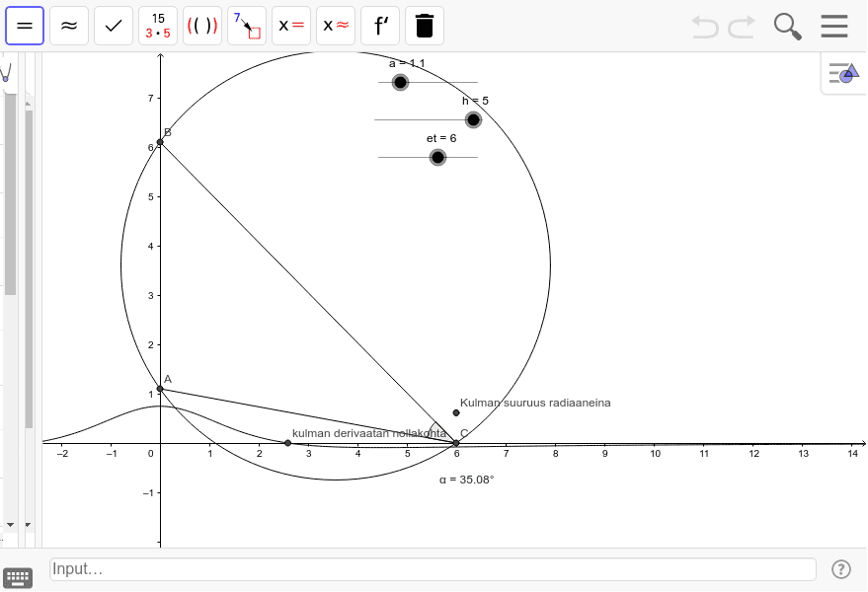This screenshot has height=592, width=868.
Task: Click the Delete trash can tool
Action: (425, 26)
